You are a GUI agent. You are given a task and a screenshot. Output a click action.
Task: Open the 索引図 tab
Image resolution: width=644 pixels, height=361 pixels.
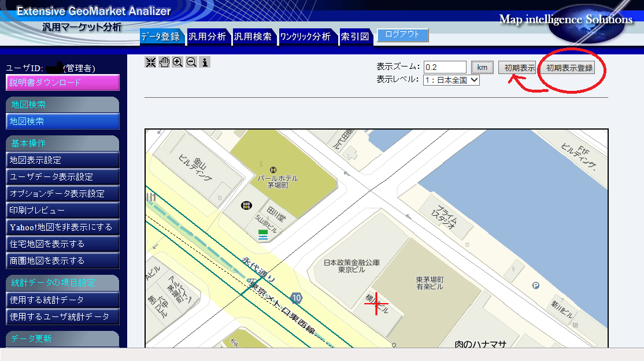[356, 36]
